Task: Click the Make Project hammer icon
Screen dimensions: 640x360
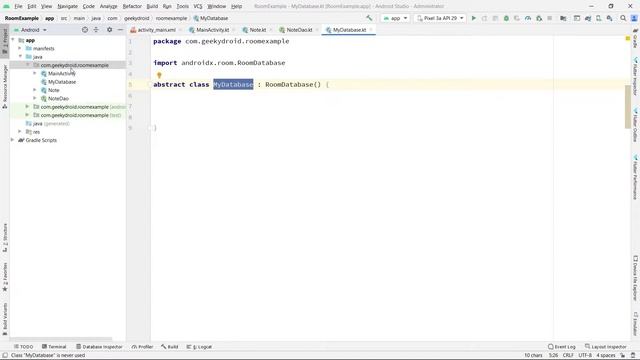Action: (369, 18)
